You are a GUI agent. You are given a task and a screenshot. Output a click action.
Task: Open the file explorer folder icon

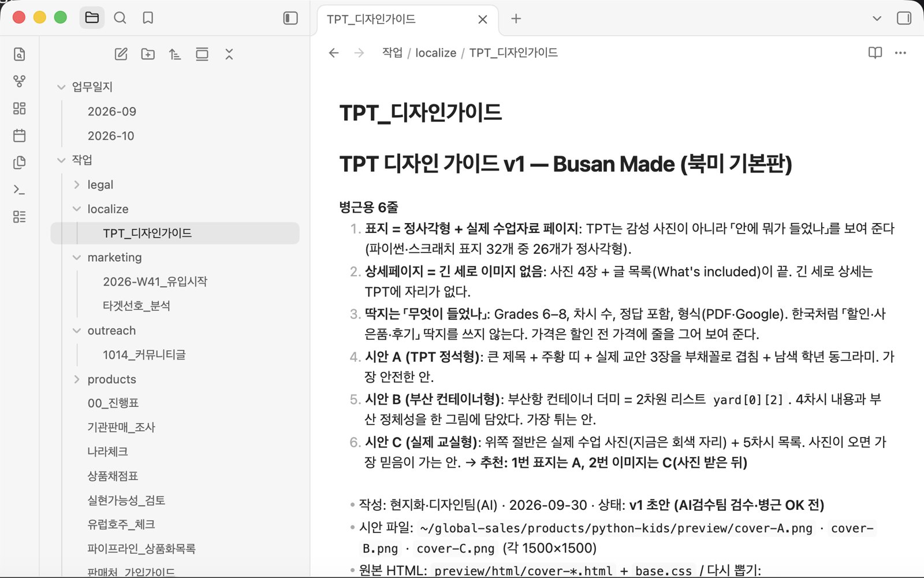(x=92, y=18)
